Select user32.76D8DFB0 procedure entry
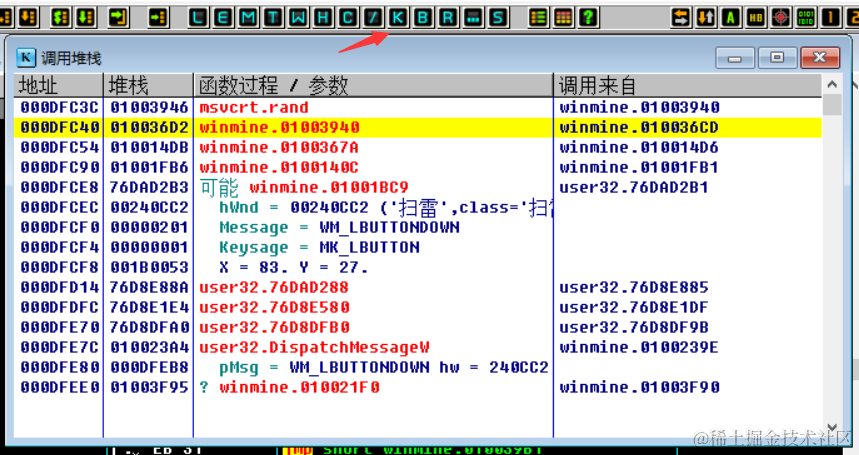Image resolution: width=859 pixels, height=455 pixels. (274, 327)
